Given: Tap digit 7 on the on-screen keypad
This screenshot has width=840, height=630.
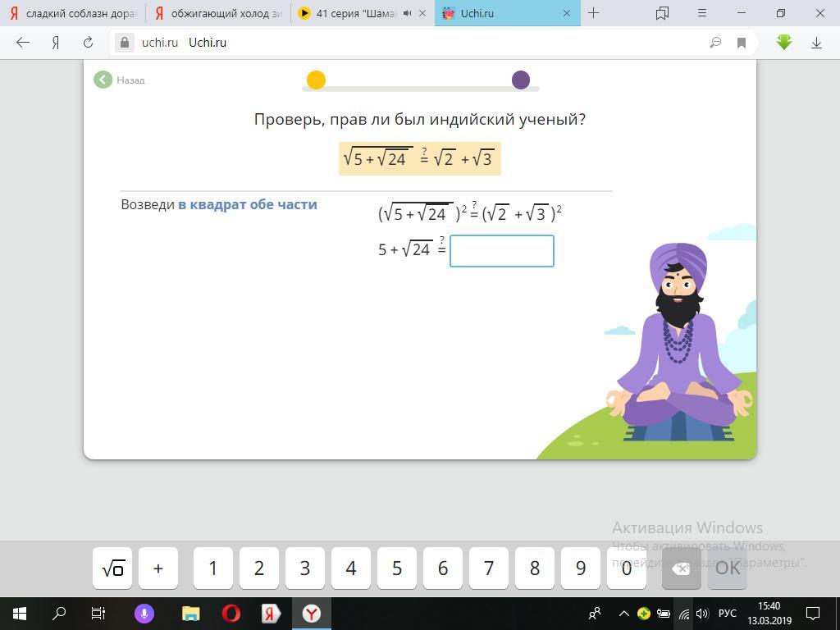Looking at the screenshot, I should pos(489,568).
